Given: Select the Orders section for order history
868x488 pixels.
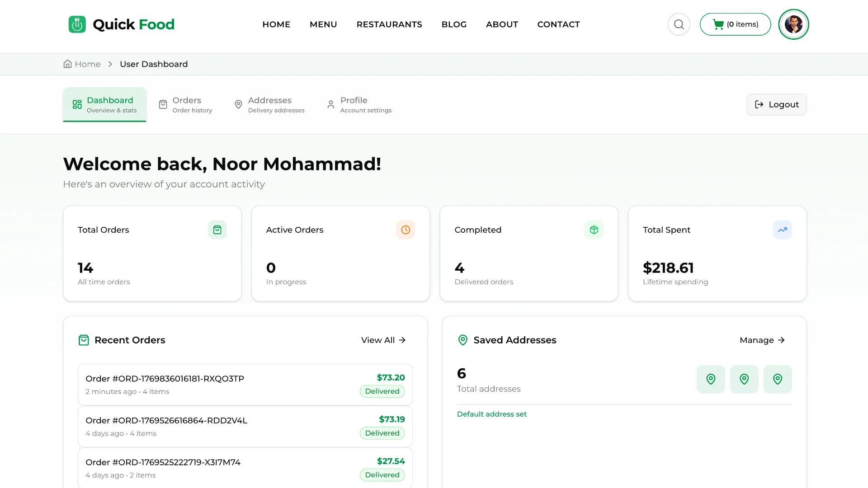Looking at the screenshot, I should click(x=187, y=104).
